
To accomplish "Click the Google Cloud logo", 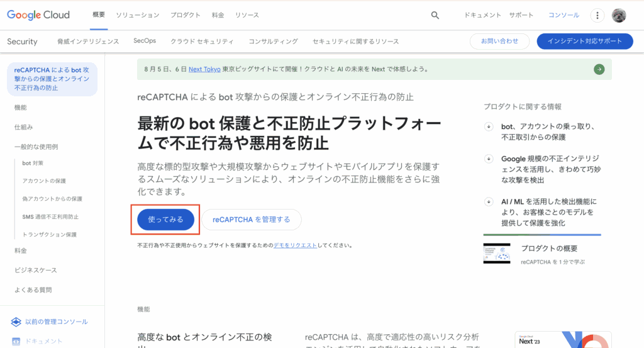I will click(38, 15).
